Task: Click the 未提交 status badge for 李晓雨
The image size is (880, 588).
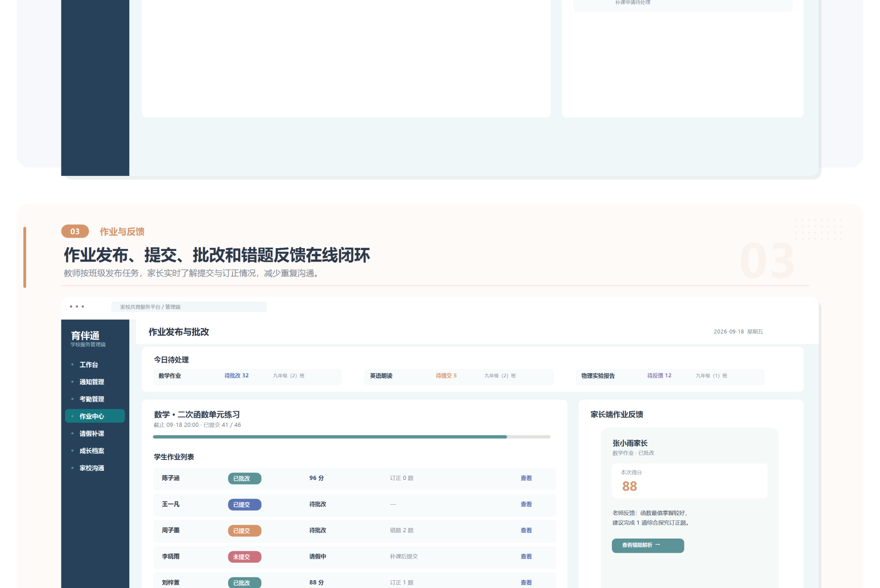Action: pyautogui.click(x=245, y=557)
